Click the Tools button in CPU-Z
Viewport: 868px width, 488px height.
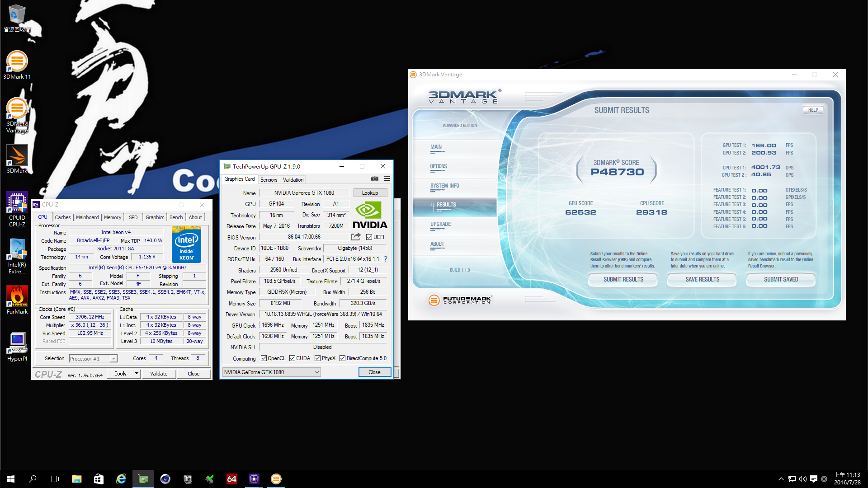point(120,374)
